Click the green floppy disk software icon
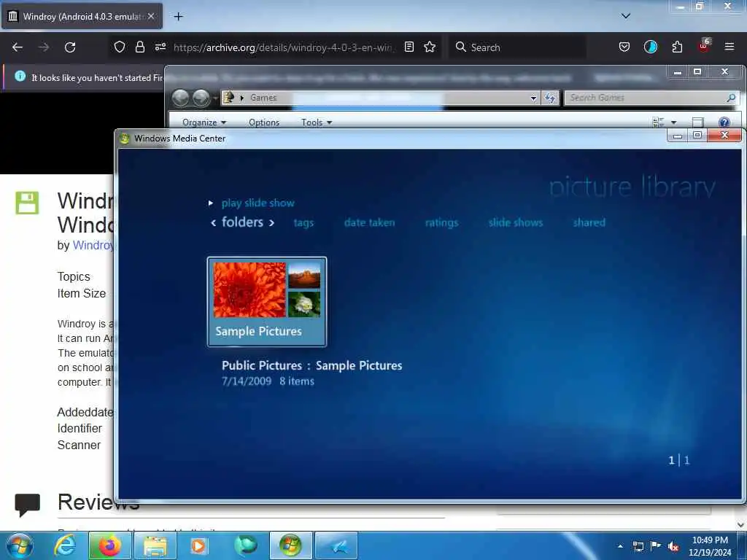Viewport: 747px width, 560px height. (27, 203)
